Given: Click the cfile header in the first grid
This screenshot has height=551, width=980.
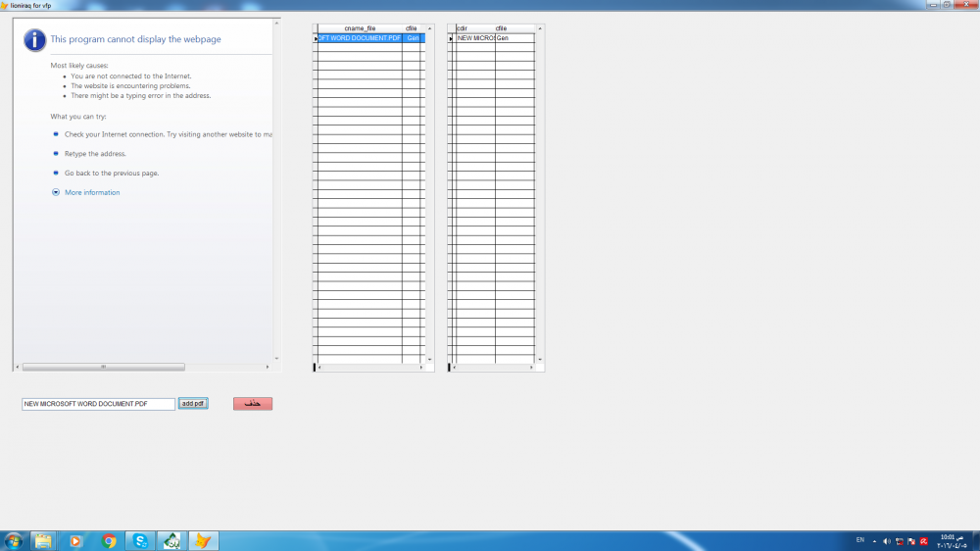Looking at the screenshot, I should [x=412, y=28].
